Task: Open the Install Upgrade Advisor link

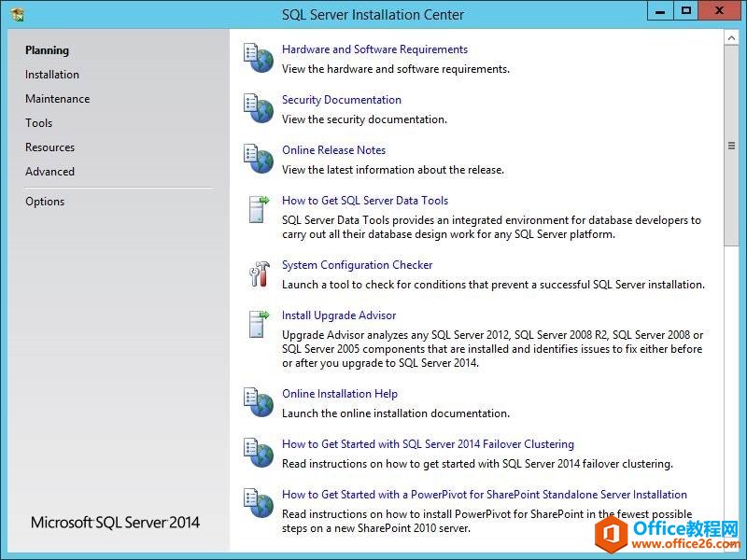Action: [x=339, y=315]
